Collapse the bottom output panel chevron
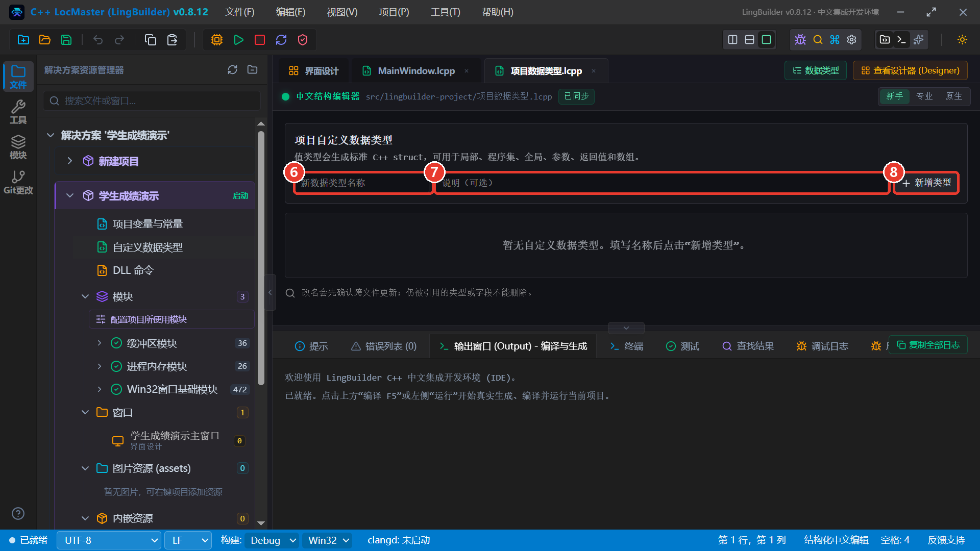Image resolution: width=980 pixels, height=551 pixels. pos(626,328)
